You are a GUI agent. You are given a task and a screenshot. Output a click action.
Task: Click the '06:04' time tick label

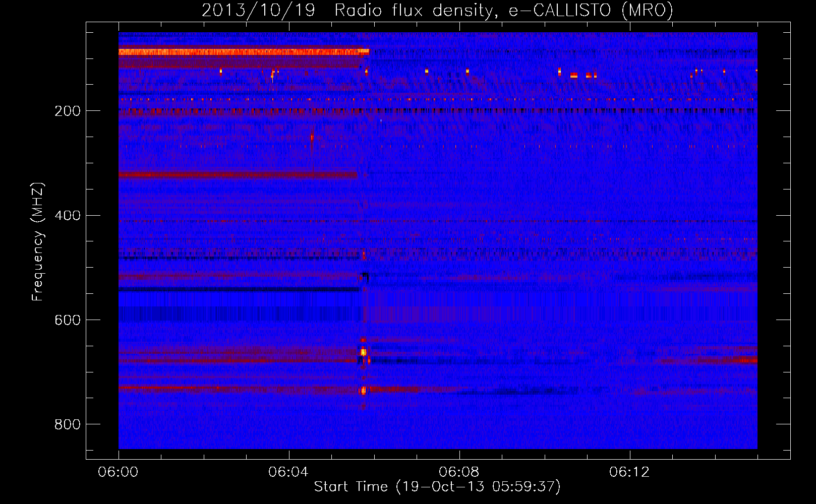pos(288,472)
